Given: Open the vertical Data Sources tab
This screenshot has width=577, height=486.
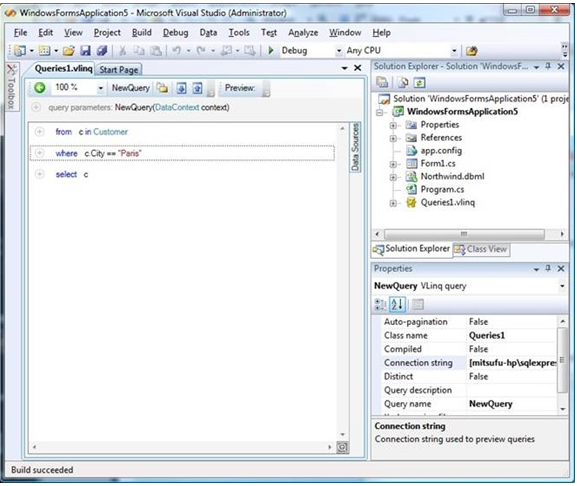Looking at the screenshot, I should click(x=355, y=147).
